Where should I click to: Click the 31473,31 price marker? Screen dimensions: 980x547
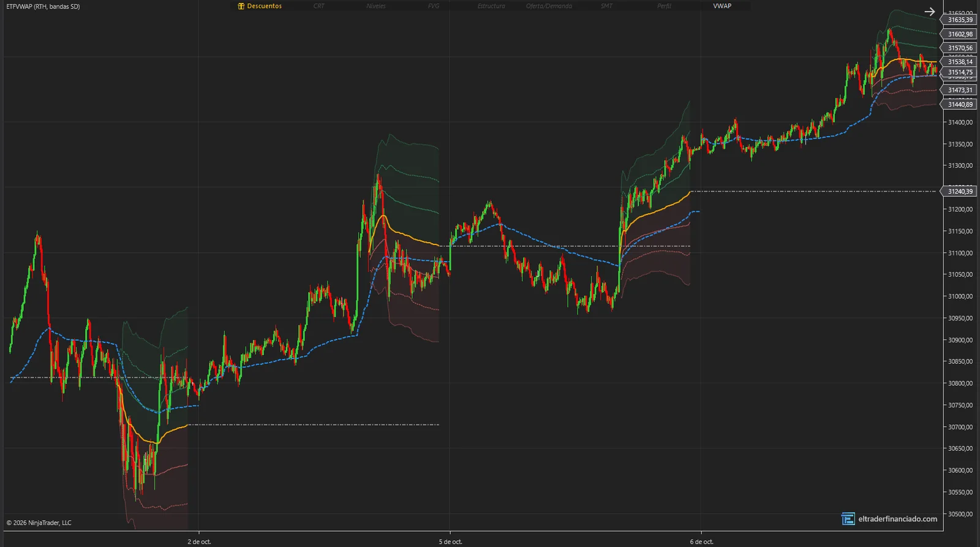(x=959, y=90)
